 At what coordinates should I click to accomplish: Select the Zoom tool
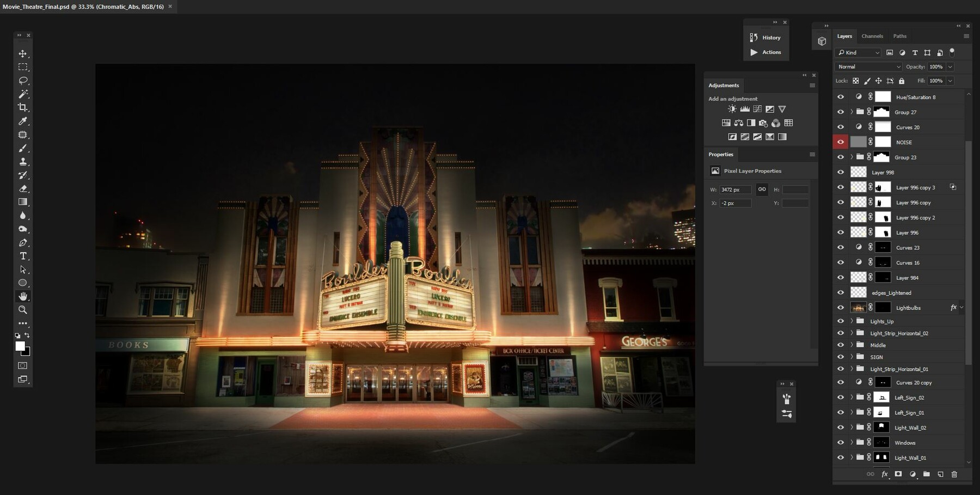point(23,310)
